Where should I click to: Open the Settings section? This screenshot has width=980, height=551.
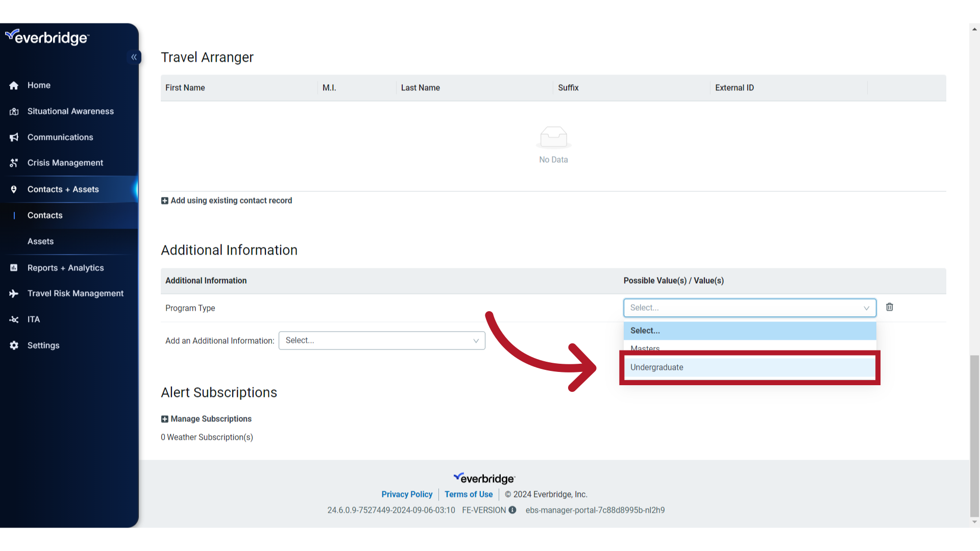[43, 345]
